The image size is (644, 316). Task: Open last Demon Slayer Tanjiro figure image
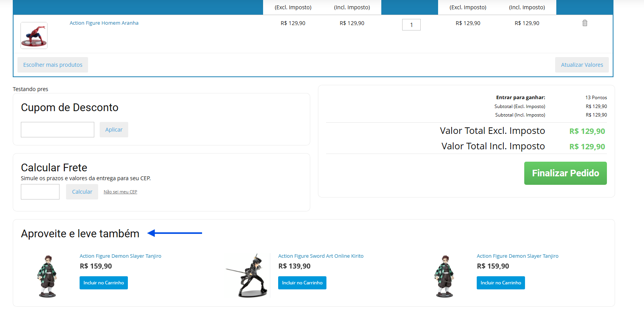pyautogui.click(x=445, y=276)
